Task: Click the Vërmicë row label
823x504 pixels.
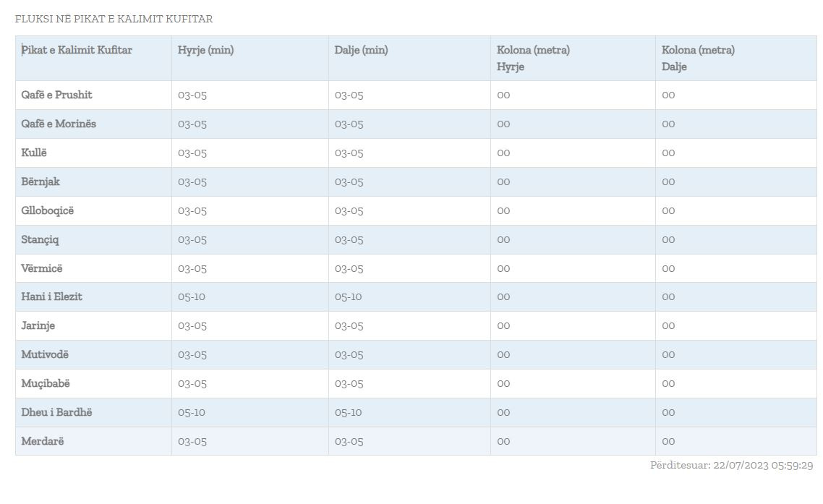Action: tap(42, 268)
